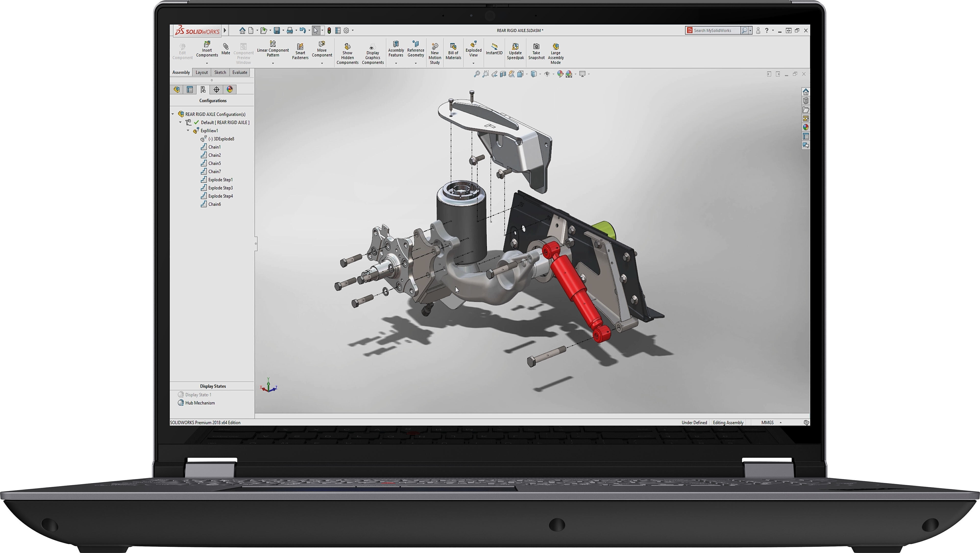The height and width of the screenshot is (553, 980).
Task: Click the Exploded View icon
Action: coord(473,44)
